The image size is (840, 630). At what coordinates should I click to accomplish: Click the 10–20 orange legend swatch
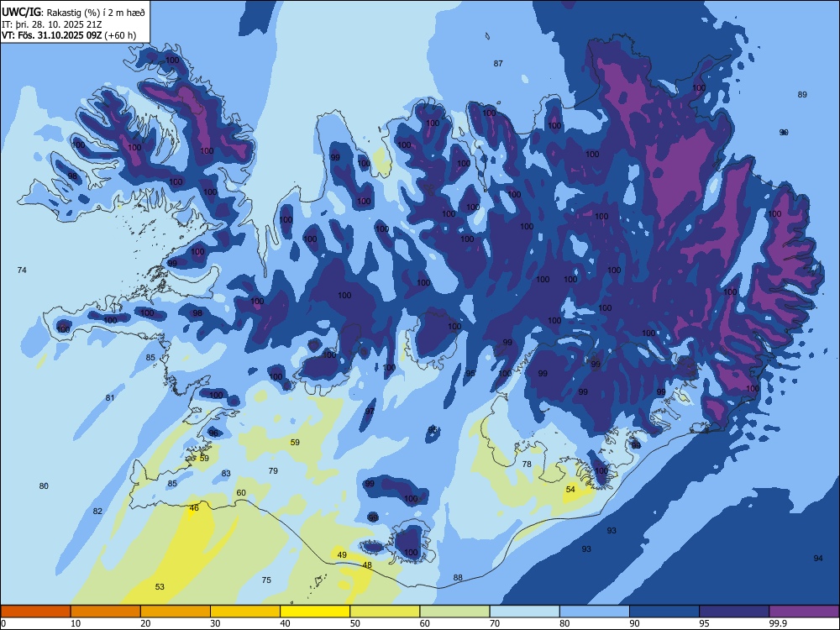(106, 612)
